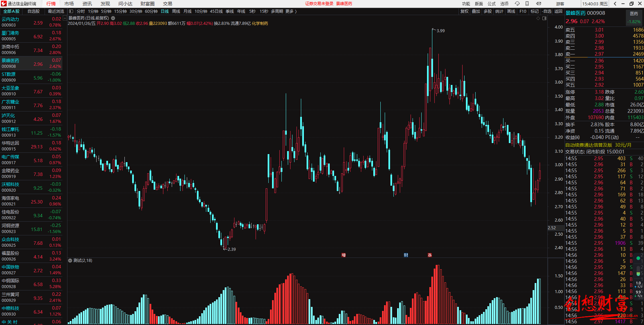Select stock row 钱江摩托 000913
644x325 pixels.
(31, 132)
